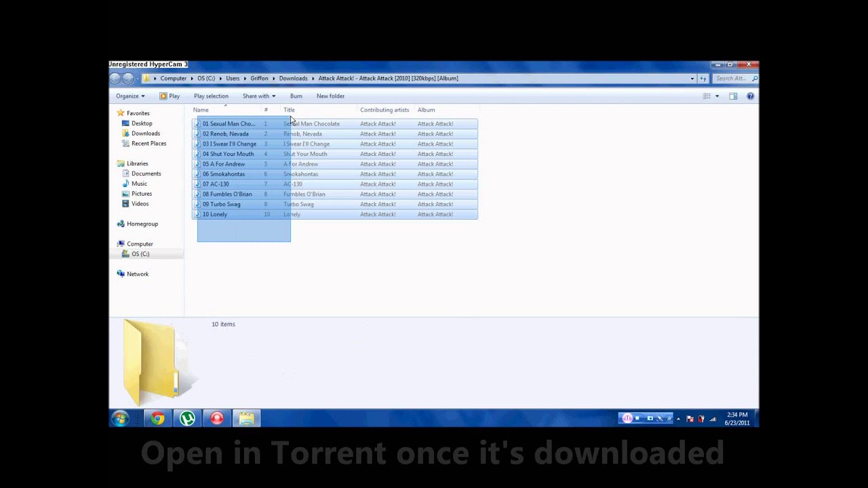Open the Organize dropdown menu
Screen dimensions: 868x488
130,96
